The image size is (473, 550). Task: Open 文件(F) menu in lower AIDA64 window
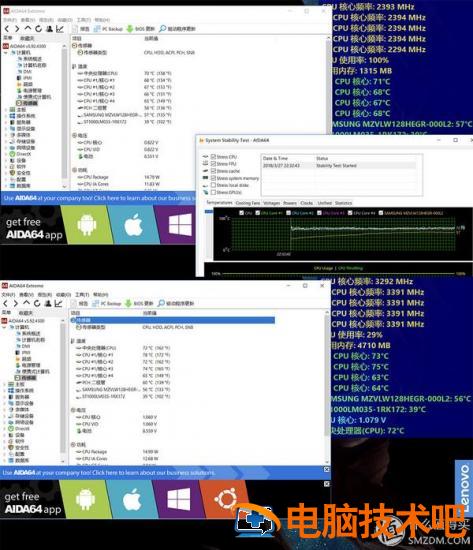pyautogui.click(x=8, y=295)
